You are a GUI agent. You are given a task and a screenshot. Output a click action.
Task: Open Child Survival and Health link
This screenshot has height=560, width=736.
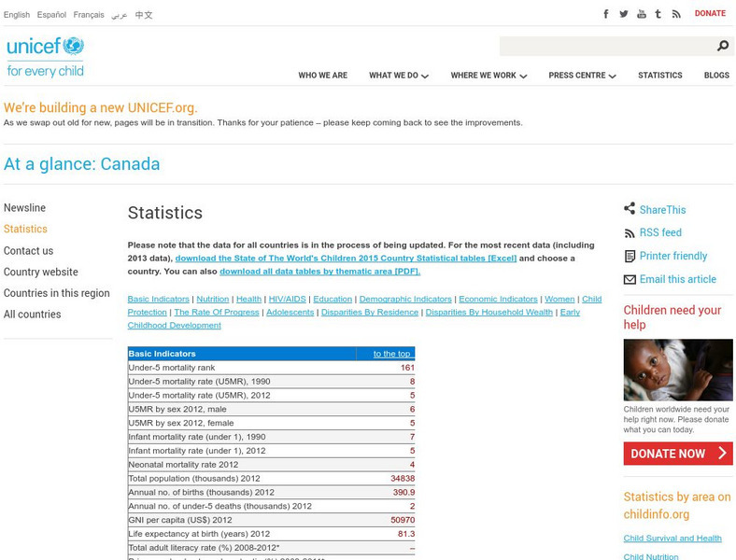point(672,538)
